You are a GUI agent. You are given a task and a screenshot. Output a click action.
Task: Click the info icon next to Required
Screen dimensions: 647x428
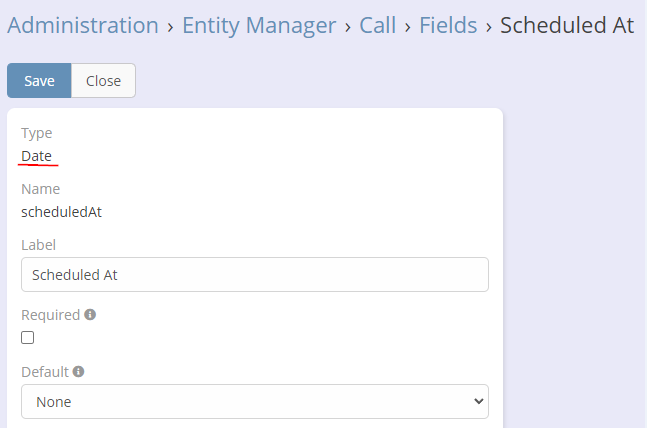point(90,315)
